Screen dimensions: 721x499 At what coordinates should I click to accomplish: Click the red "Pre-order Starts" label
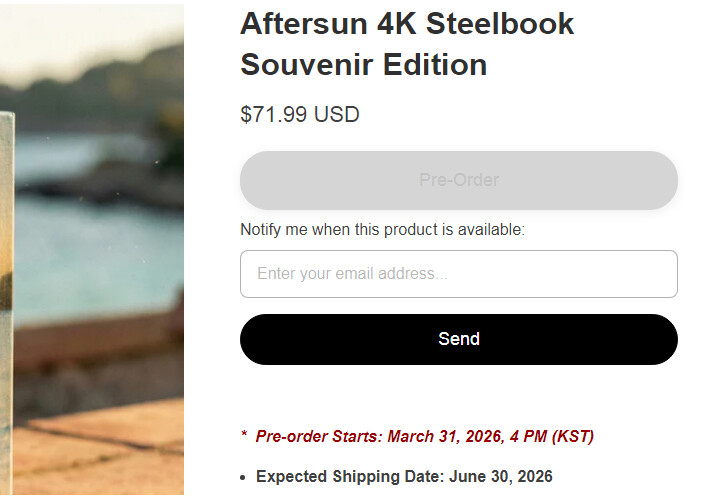(318, 437)
